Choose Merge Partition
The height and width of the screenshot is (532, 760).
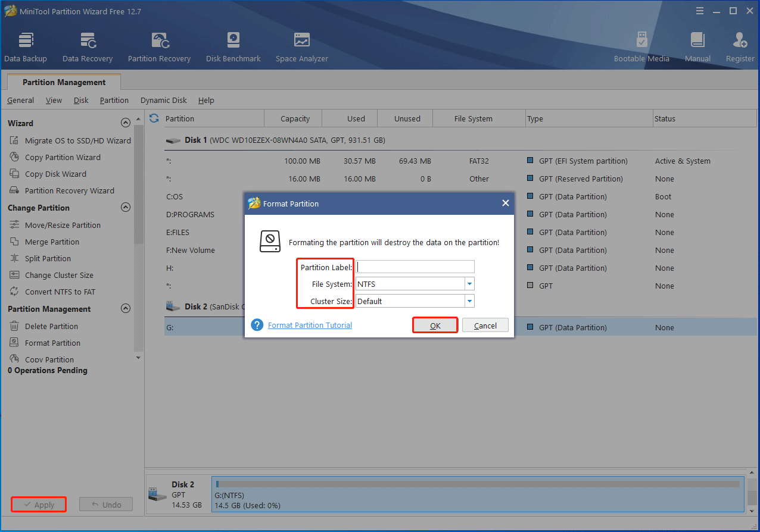pos(45,242)
